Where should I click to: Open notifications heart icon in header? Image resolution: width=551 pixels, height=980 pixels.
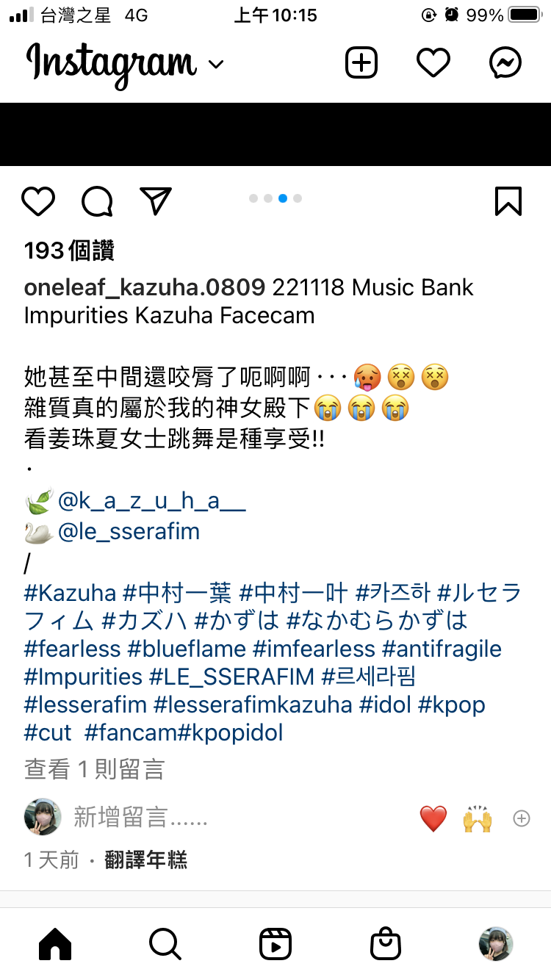point(433,63)
